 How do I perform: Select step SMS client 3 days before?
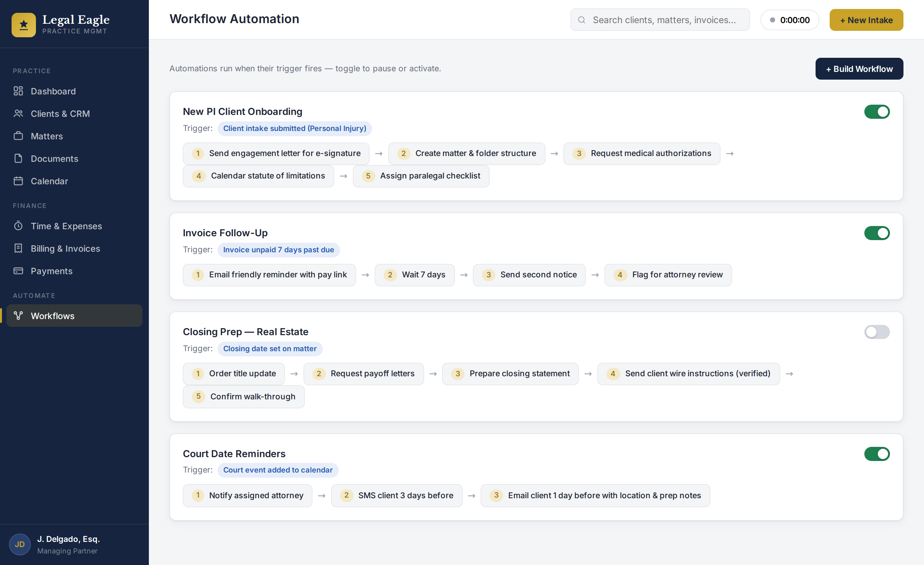pos(396,496)
